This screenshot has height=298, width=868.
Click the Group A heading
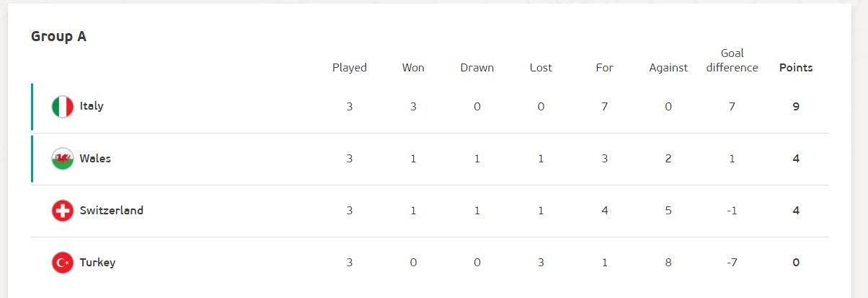click(58, 36)
